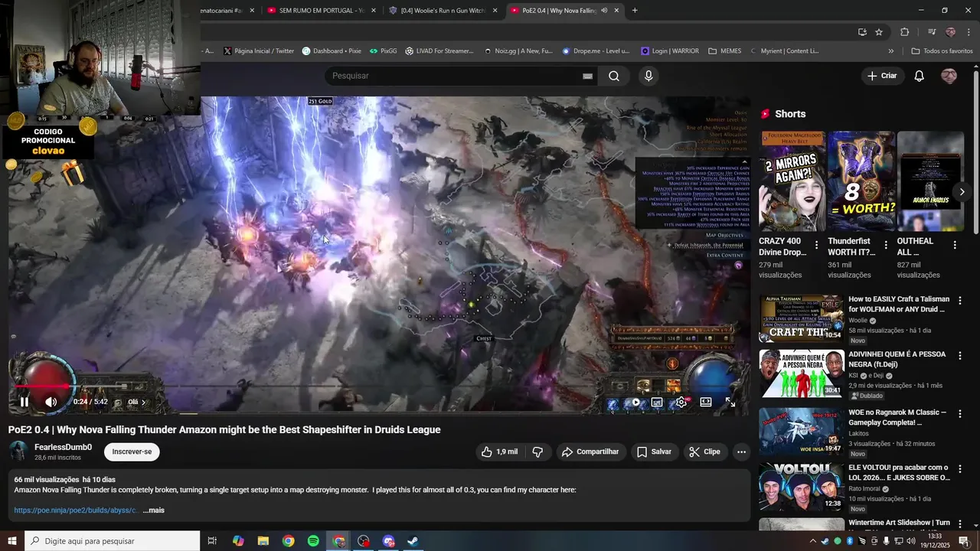The width and height of the screenshot is (980, 551).
Task: Show next Shorts with arrow
Action: tap(962, 191)
